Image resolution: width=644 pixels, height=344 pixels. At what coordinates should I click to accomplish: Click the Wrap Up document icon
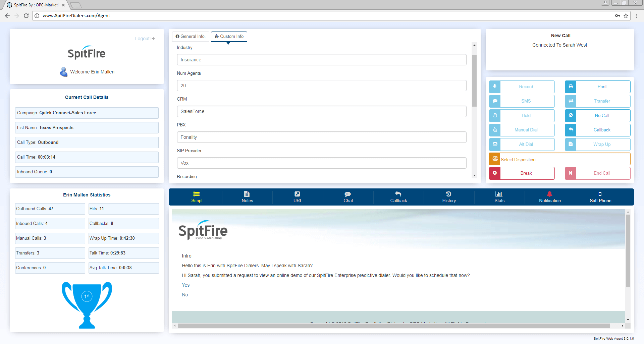click(571, 144)
